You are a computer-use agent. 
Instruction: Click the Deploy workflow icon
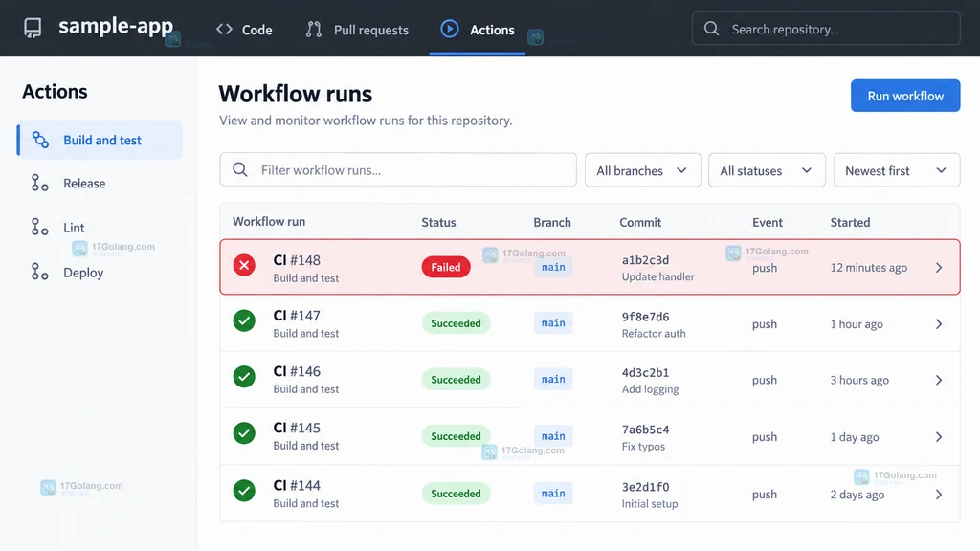pos(40,272)
